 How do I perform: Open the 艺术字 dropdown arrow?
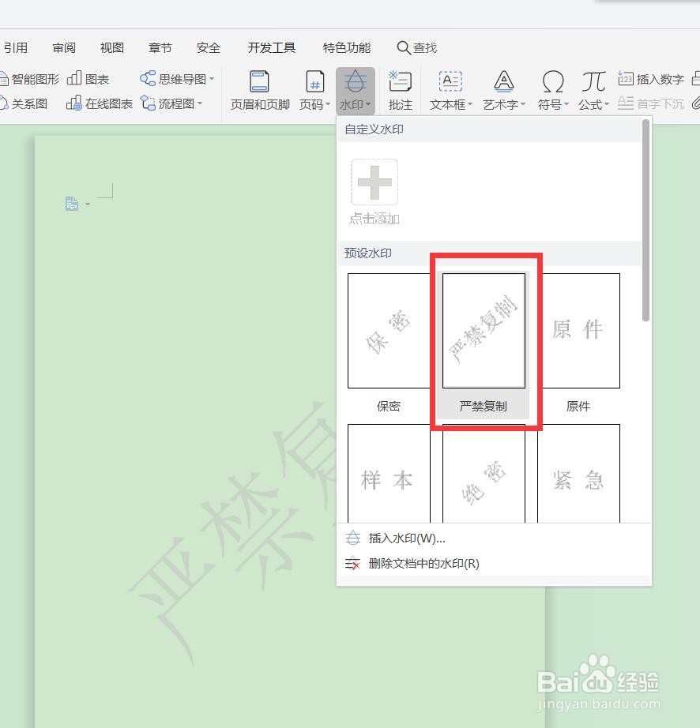[523, 104]
